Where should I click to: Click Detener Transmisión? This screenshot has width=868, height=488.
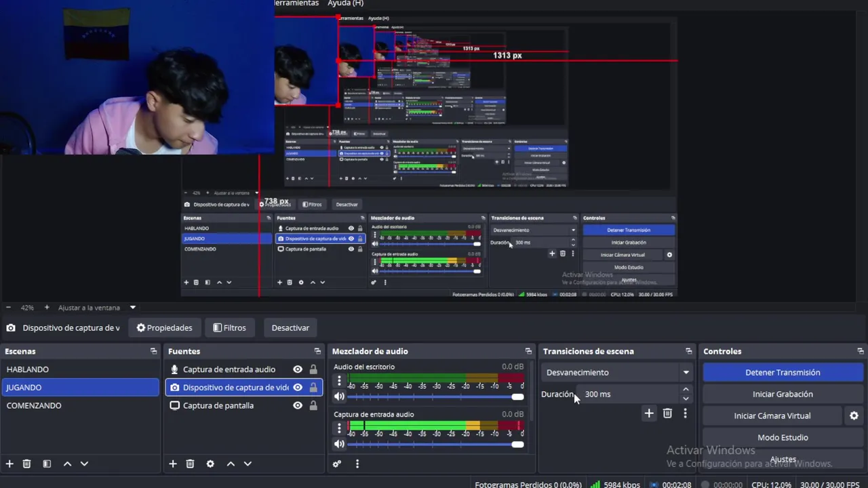[783, 372]
